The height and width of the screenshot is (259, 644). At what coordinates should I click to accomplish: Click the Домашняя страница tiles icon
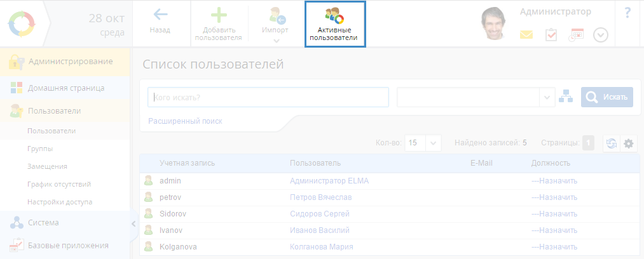pos(17,88)
